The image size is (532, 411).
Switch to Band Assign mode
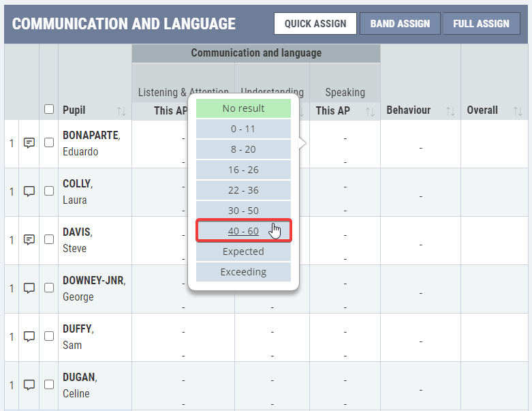(x=400, y=23)
